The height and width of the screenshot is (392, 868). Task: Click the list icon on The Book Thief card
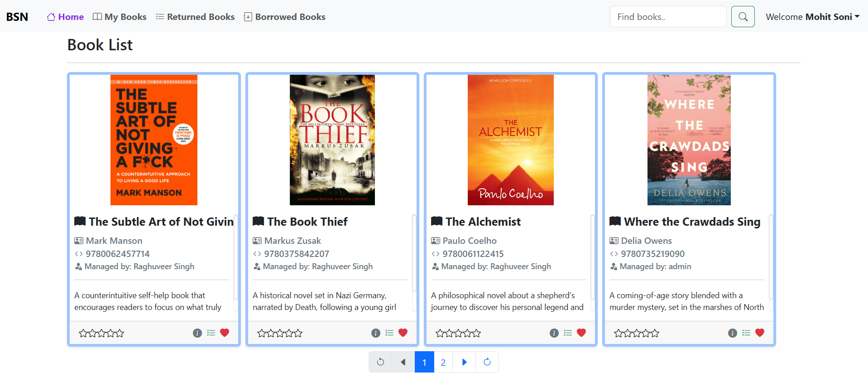tap(389, 333)
